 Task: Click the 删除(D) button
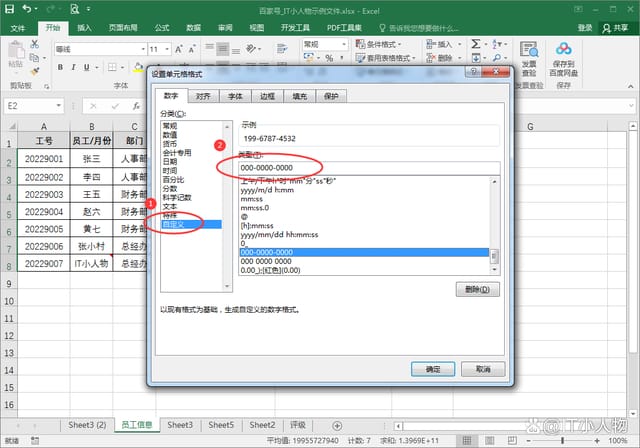(475, 290)
